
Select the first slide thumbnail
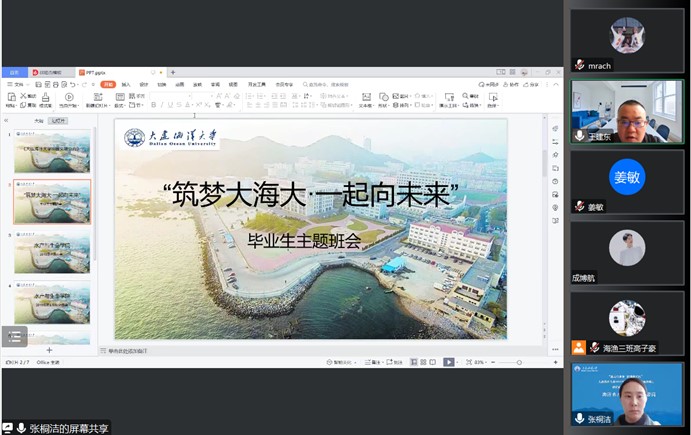51,153
